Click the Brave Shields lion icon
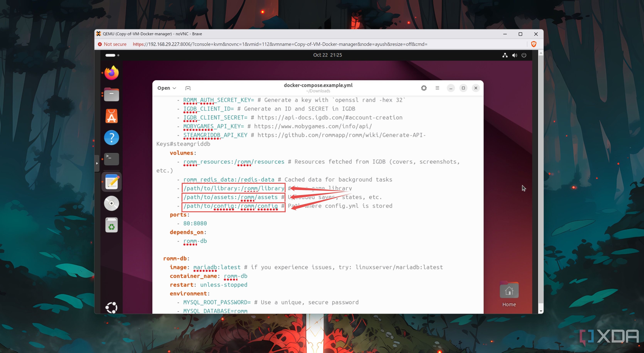Screen dimensions: 644x353 pyautogui.click(x=534, y=44)
